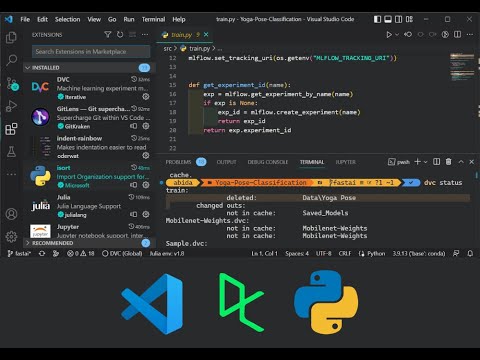The width and height of the screenshot is (480, 360).
Task: Close the train.py editor tab
Action: tap(206, 35)
